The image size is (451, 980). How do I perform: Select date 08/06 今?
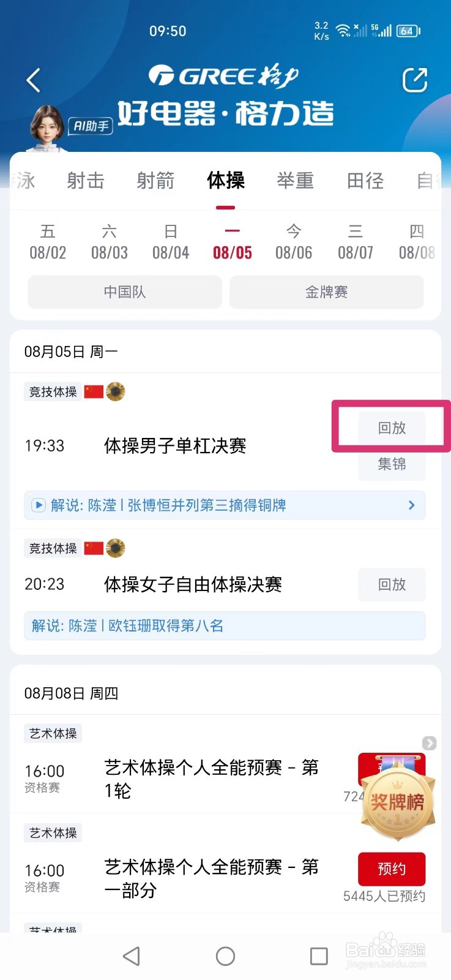click(x=294, y=242)
